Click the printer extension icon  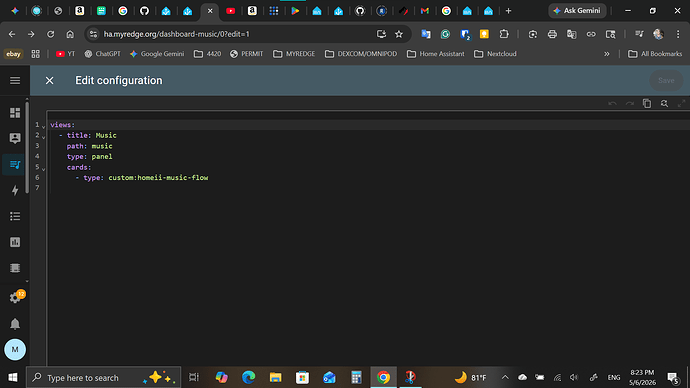552,34
